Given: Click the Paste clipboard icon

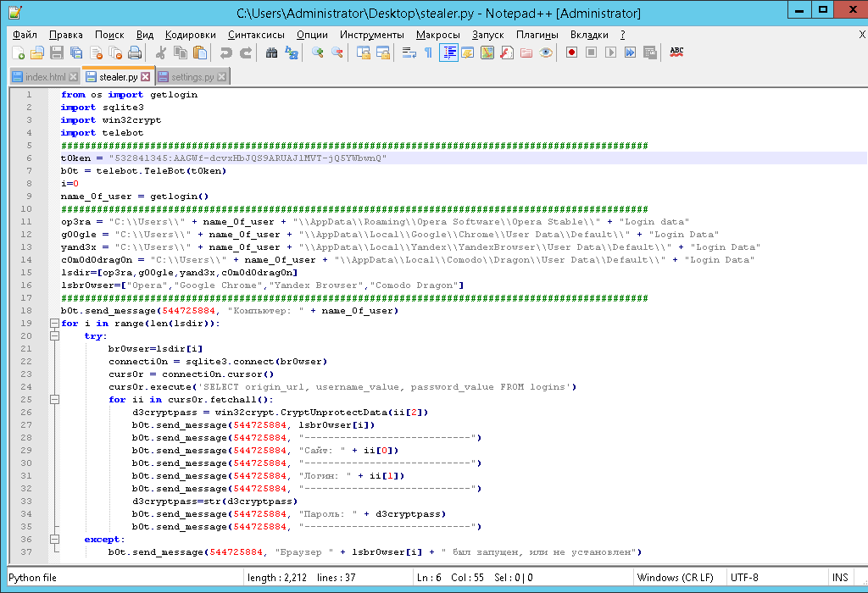Looking at the screenshot, I should pos(200,53).
